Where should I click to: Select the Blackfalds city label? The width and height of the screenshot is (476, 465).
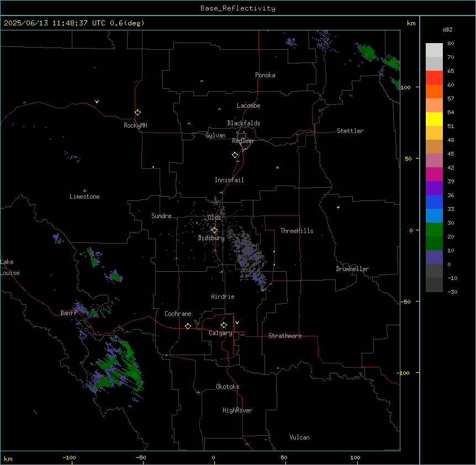(244, 123)
